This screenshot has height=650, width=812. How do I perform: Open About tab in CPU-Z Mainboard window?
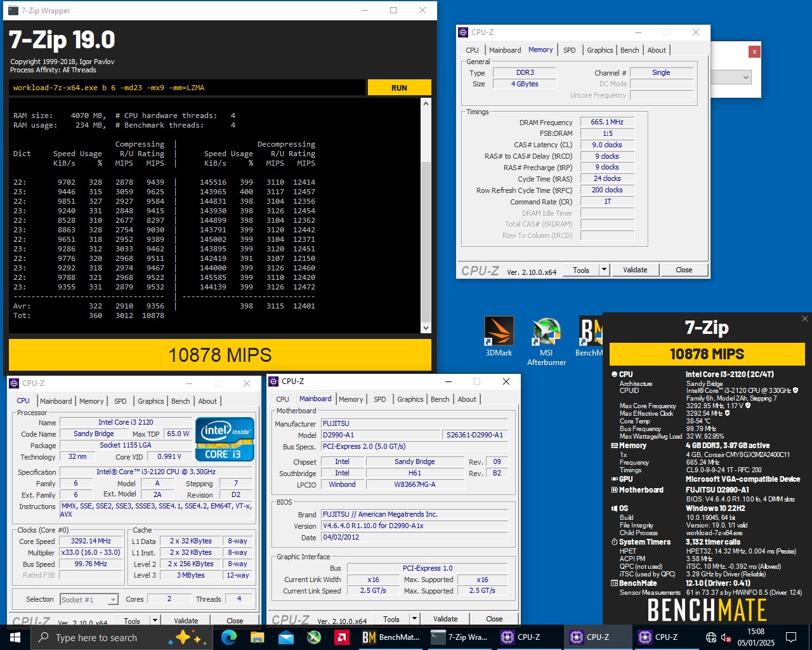pos(467,399)
